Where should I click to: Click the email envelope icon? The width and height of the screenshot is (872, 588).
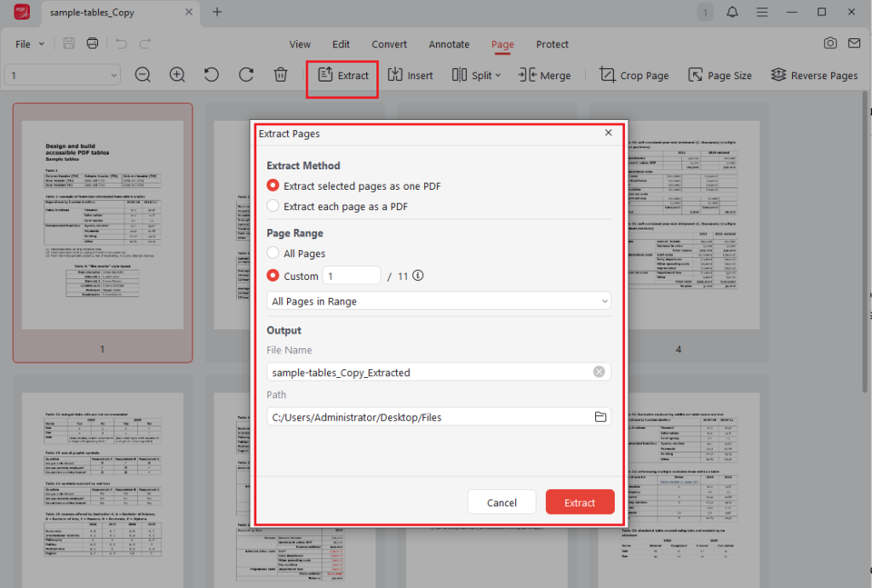[854, 43]
